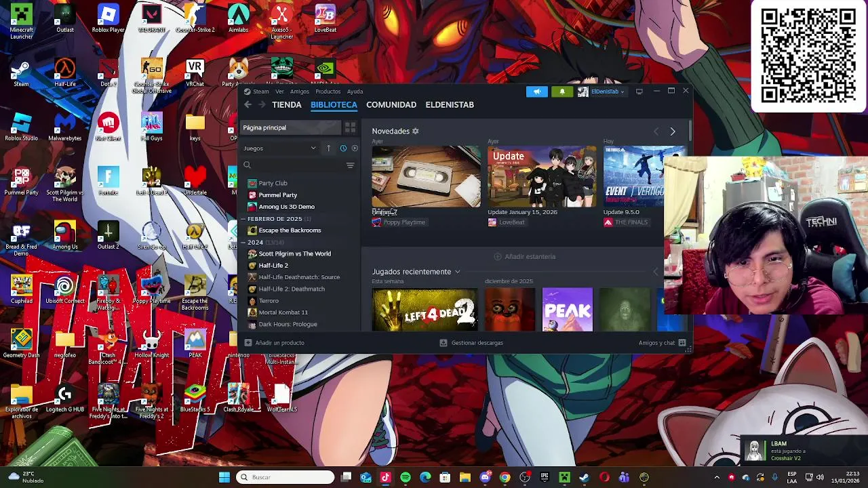868x488 pixels.
Task: Click the library search magnifier icon
Action: 247,165
